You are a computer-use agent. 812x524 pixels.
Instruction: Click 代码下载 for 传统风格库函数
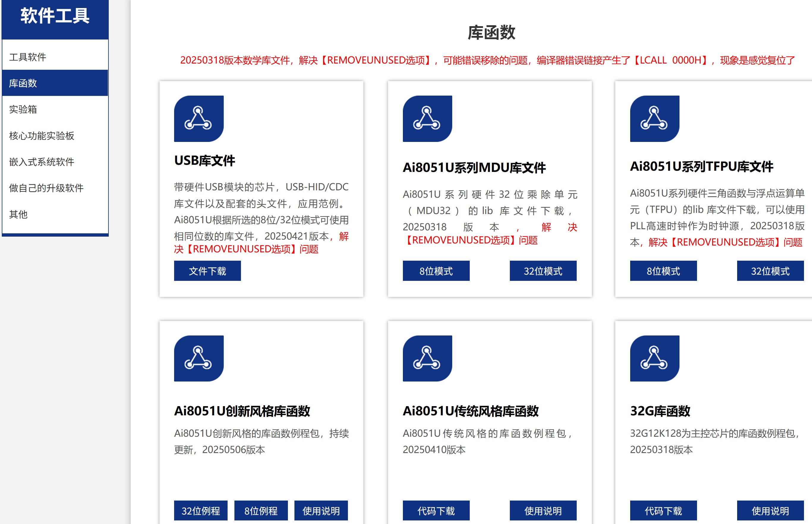436,510
